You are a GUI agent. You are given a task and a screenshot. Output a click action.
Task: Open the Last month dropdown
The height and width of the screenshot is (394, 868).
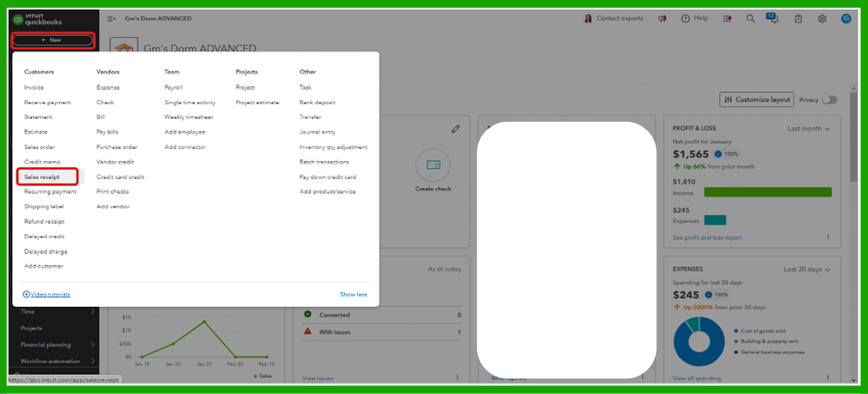(x=809, y=129)
